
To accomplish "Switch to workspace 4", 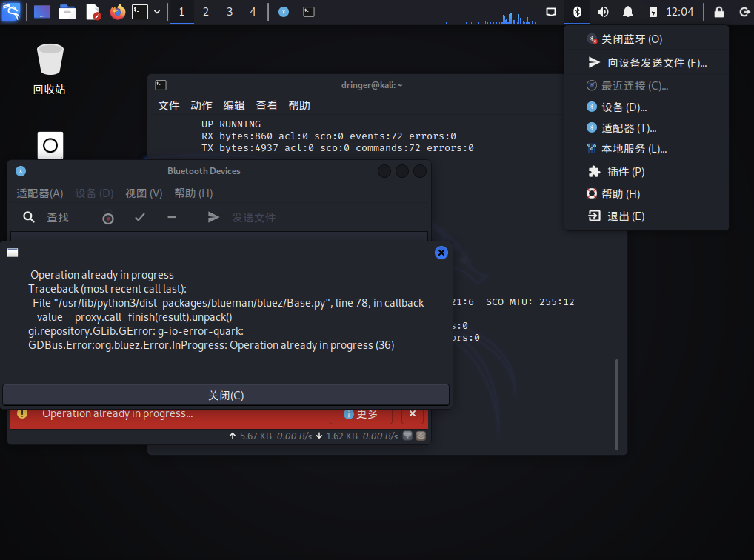I will (x=253, y=12).
